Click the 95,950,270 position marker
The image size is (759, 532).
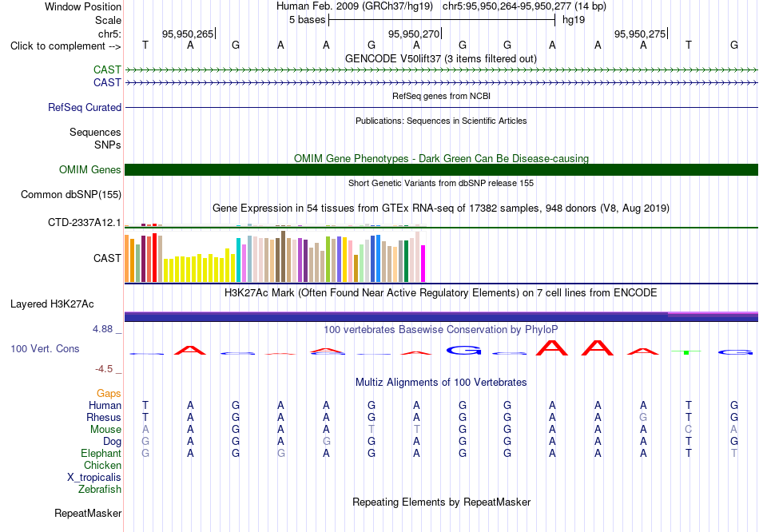[x=415, y=34]
